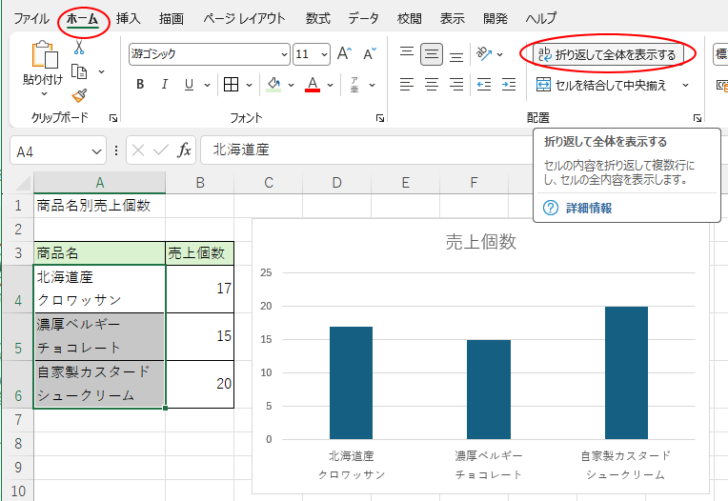
Task: Align text left in cell
Action: click(407, 85)
